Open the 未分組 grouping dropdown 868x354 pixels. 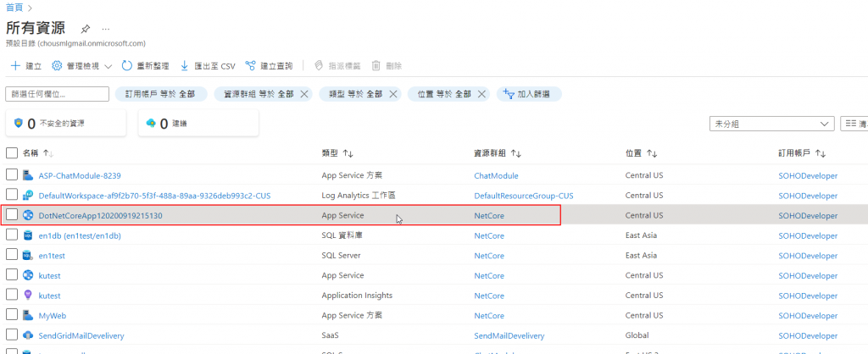(771, 124)
